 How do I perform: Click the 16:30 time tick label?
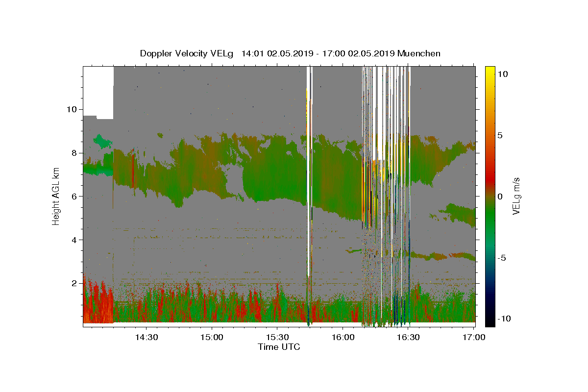(408, 338)
